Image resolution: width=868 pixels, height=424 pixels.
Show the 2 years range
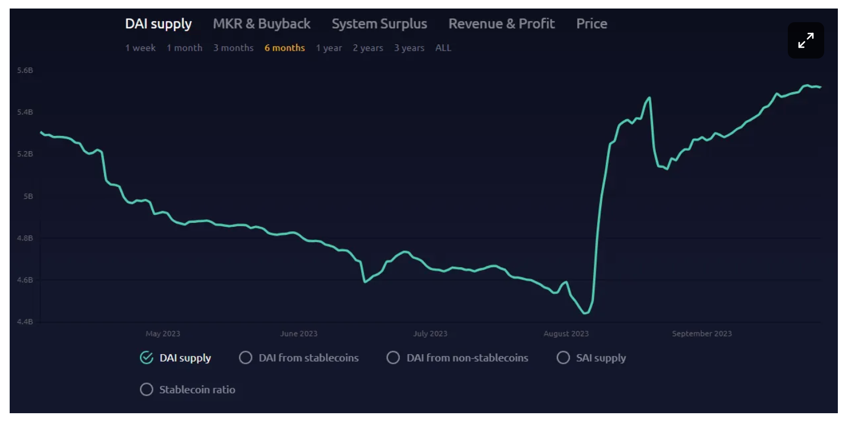367,48
